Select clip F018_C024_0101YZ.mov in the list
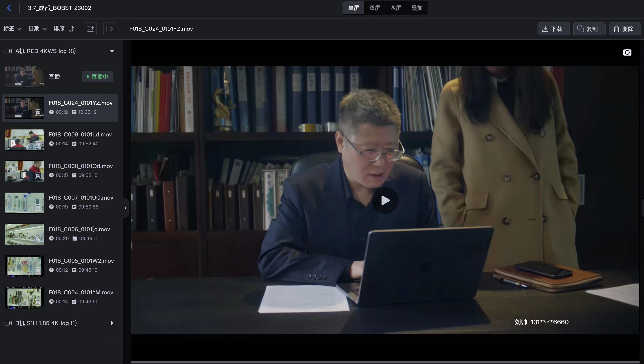The height and width of the screenshot is (364, 644). pos(60,108)
